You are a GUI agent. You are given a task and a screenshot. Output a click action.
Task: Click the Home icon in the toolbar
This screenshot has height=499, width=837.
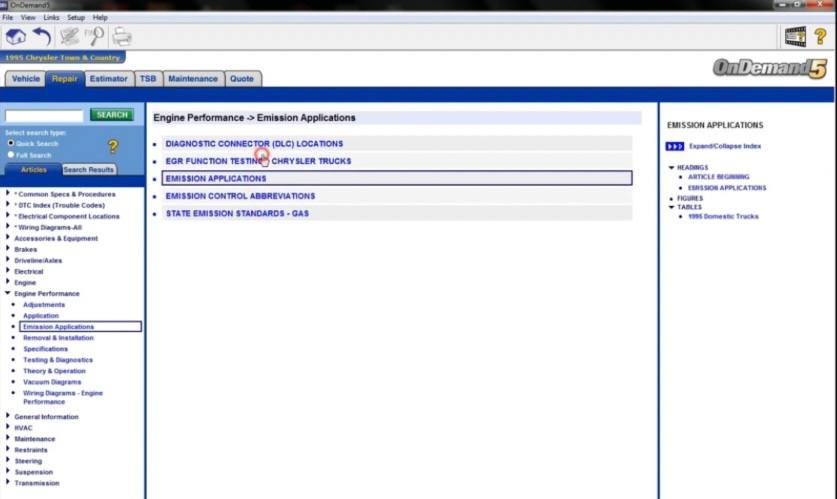pyautogui.click(x=16, y=37)
